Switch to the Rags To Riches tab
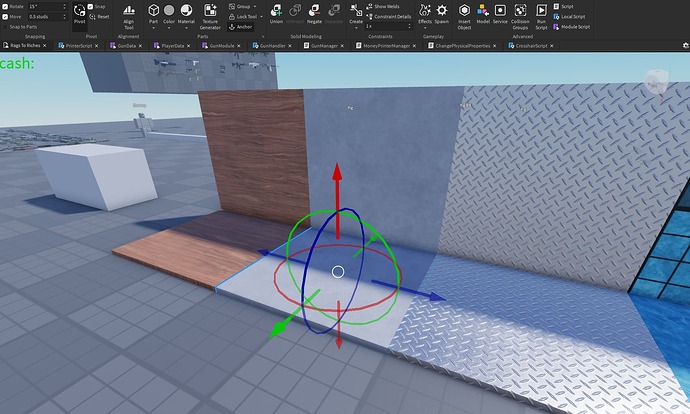 point(25,46)
